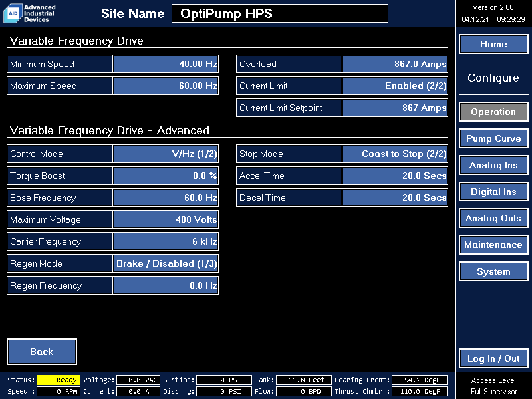532x399 pixels.
Task: Change Stop Mode Coast to Stop (2/2)
Action: (395, 154)
